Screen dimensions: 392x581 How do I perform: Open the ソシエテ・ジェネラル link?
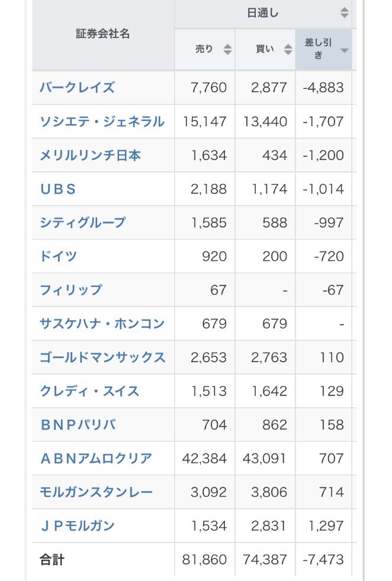pos(102,122)
